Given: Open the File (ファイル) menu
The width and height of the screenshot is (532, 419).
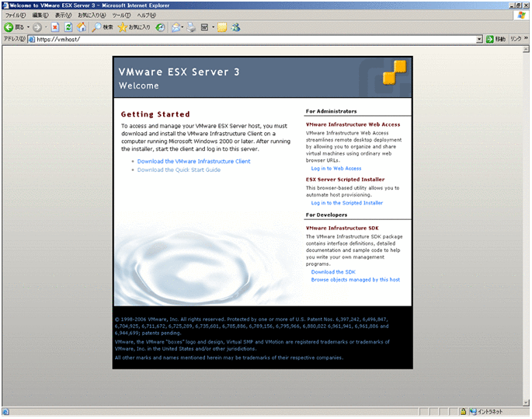Looking at the screenshot, I should point(16,16).
